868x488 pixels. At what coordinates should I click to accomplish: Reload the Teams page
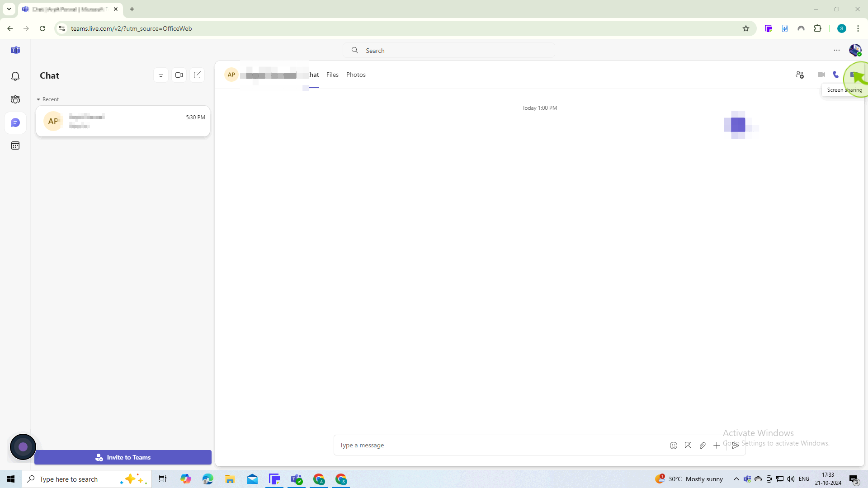pyautogui.click(x=42, y=28)
